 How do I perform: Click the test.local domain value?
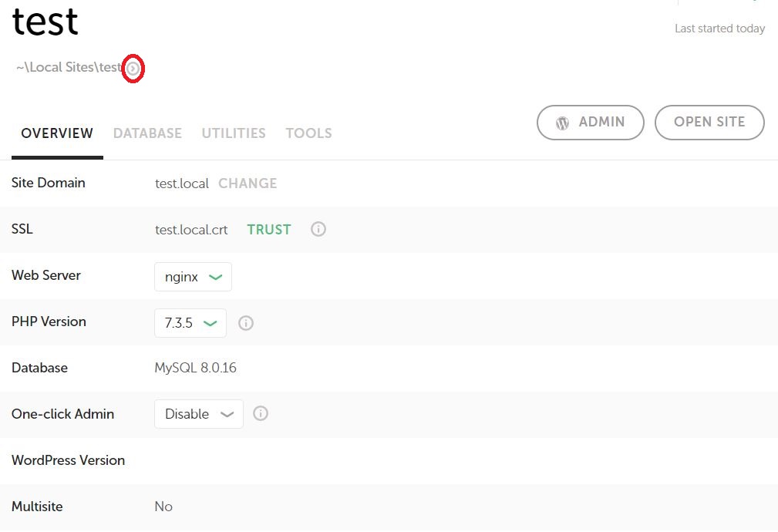182,184
